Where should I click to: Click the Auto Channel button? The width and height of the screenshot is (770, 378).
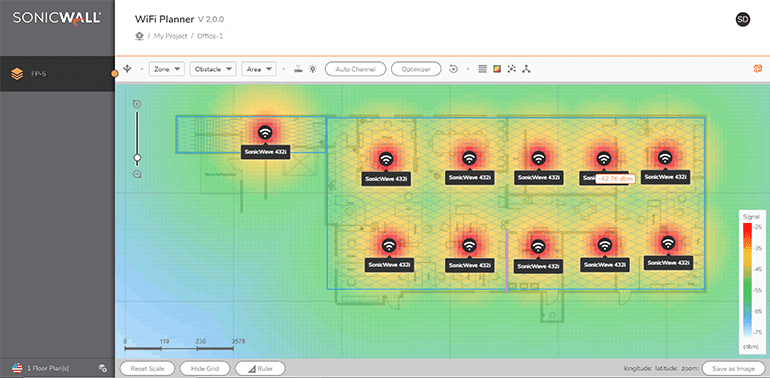(356, 69)
